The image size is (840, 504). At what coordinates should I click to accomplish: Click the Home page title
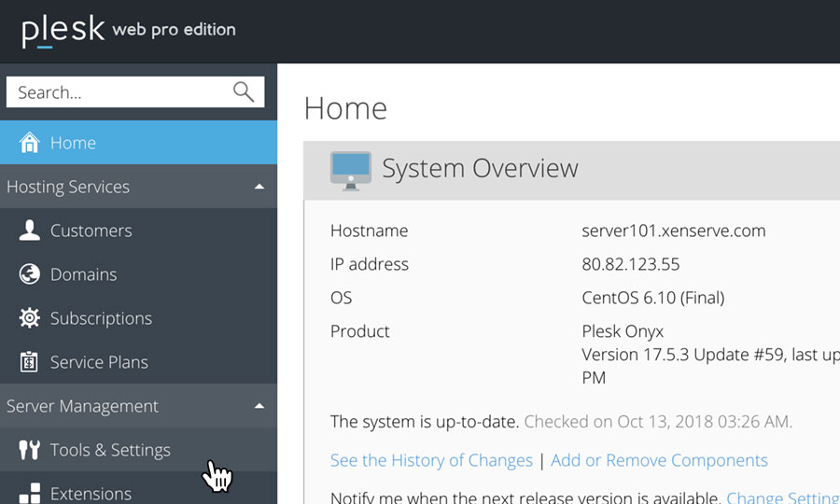(345, 108)
